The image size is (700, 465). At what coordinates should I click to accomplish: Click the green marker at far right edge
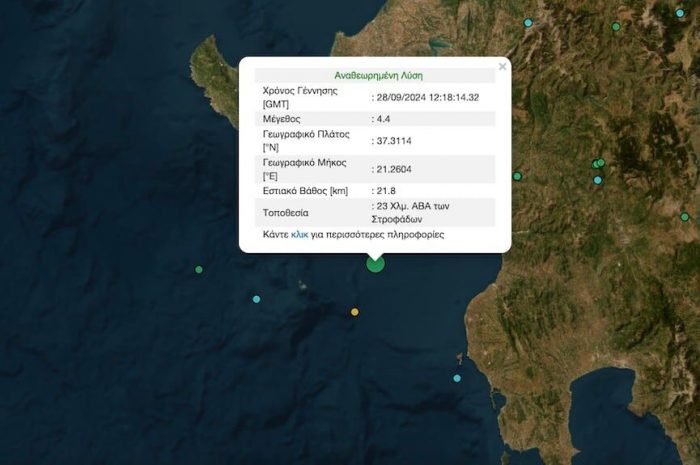[685, 217]
